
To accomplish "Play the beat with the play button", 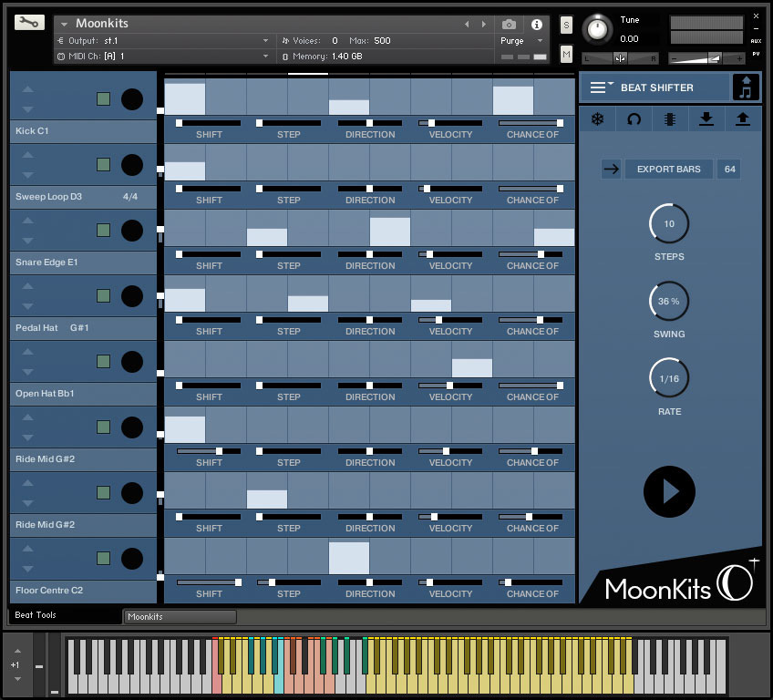I will click(x=669, y=491).
